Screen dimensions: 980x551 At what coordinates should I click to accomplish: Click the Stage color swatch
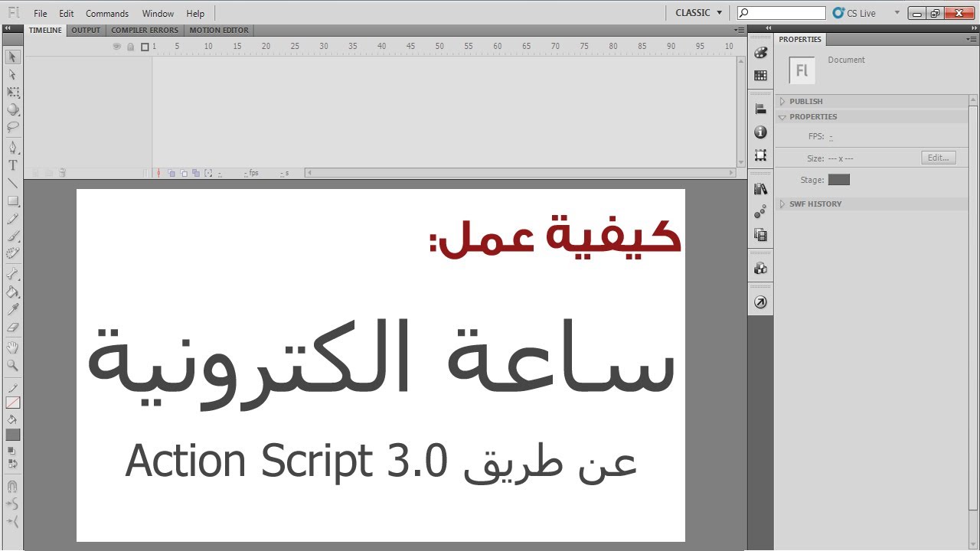pyautogui.click(x=839, y=180)
